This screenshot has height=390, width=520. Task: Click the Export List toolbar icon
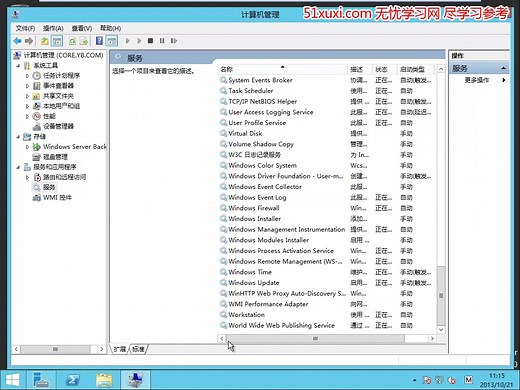click(x=84, y=41)
